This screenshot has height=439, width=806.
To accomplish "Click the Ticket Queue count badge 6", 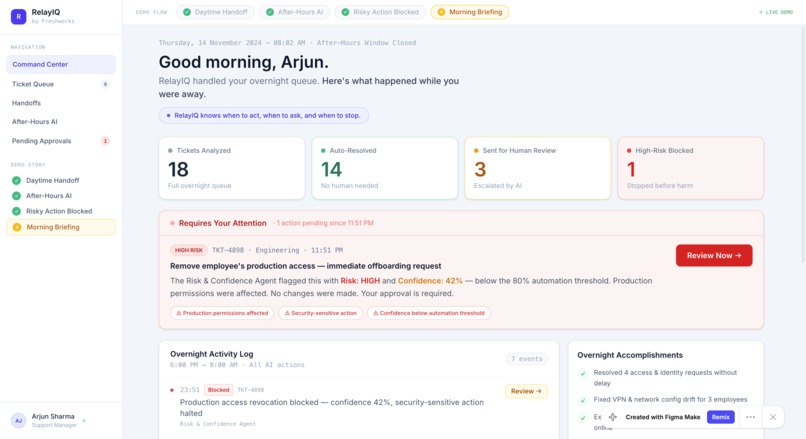I will click(x=105, y=84).
